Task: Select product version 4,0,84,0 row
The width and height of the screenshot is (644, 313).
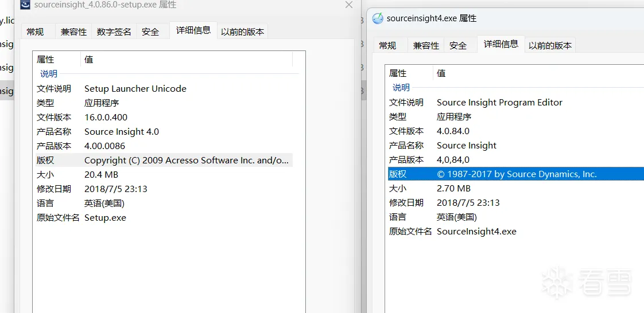Action: (x=516, y=159)
